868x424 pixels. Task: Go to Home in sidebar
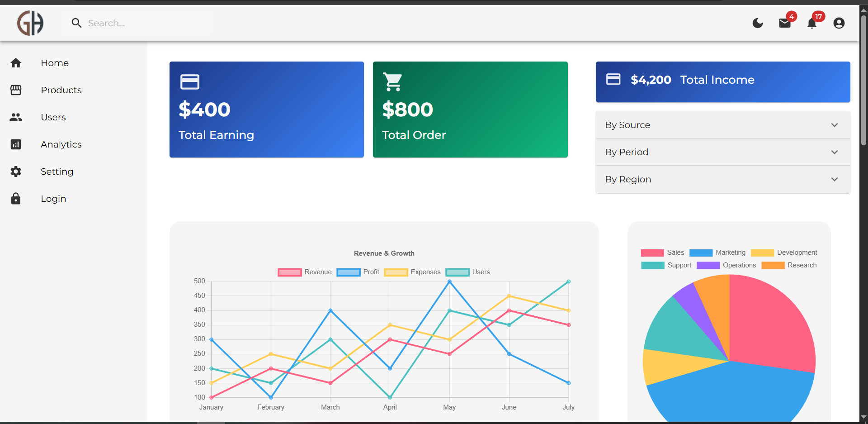55,63
